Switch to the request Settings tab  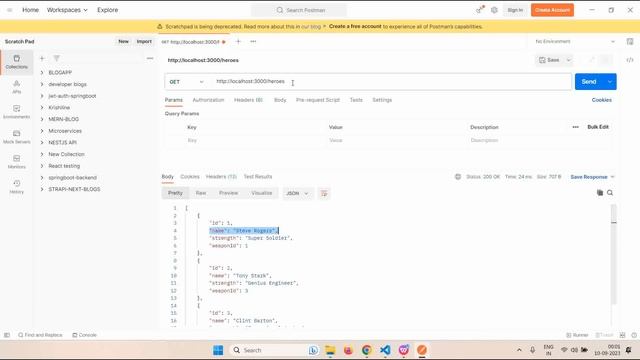(382, 100)
